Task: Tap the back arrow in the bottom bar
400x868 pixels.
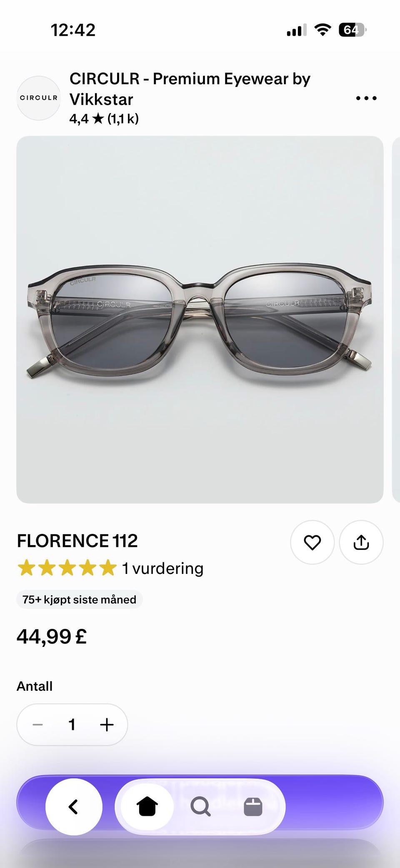Action: 74,807
